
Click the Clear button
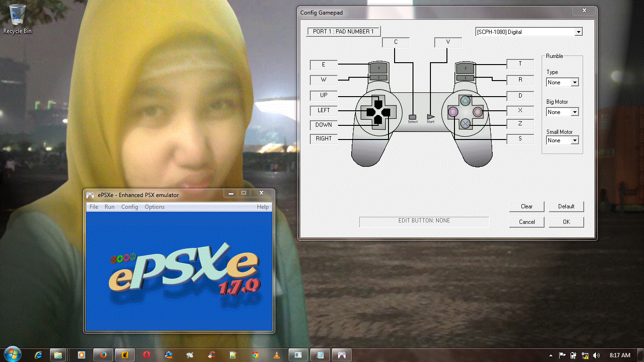tap(527, 206)
